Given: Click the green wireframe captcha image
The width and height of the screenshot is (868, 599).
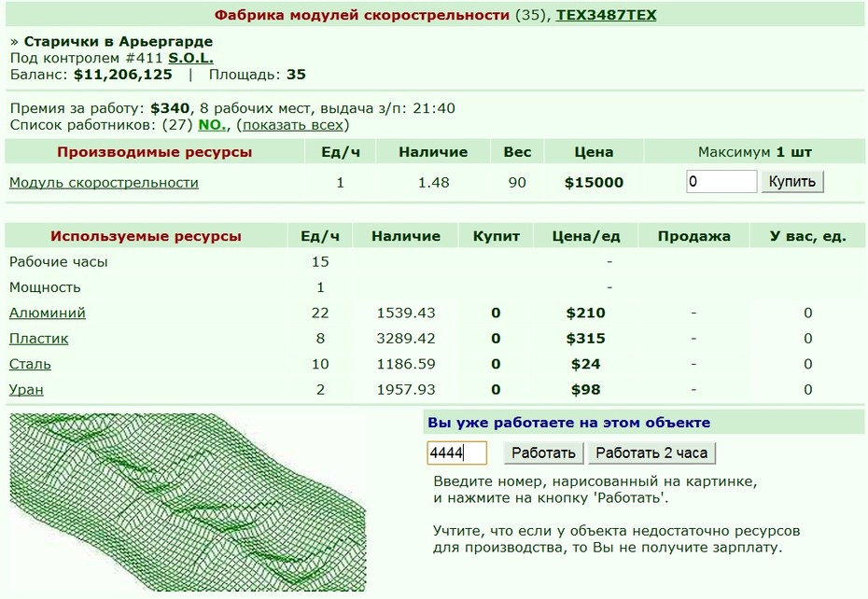Looking at the screenshot, I should tap(189, 502).
